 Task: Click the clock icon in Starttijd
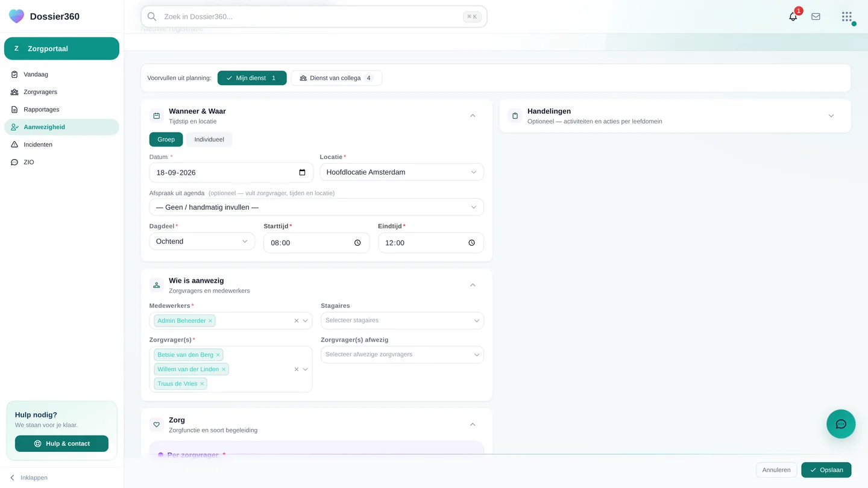pyautogui.click(x=357, y=243)
